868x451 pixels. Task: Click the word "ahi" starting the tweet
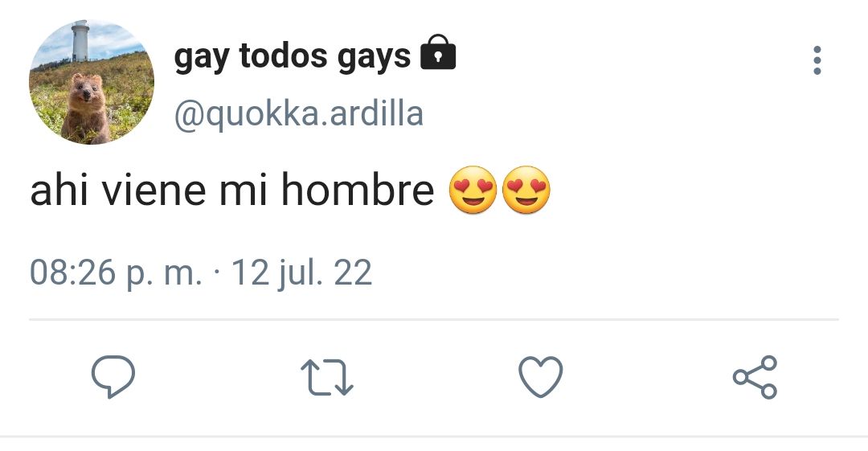[59, 190]
